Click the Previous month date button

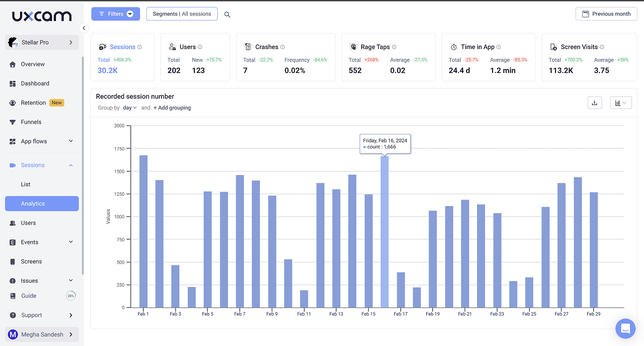tap(606, 14)
